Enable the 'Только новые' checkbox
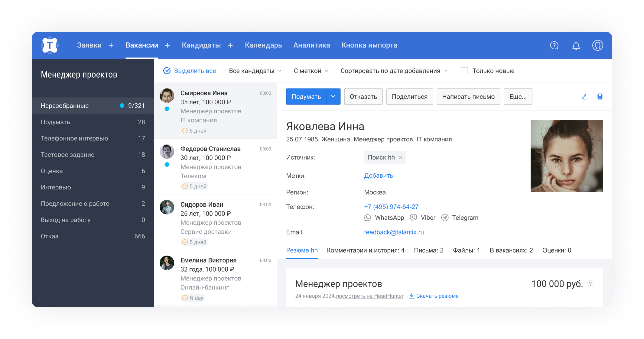 pyautogui.click(x=464, y=70)
